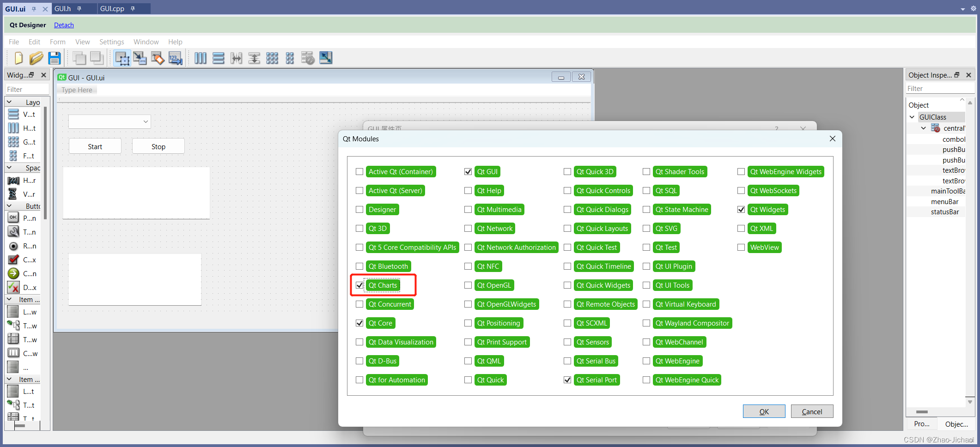Screen dimensions: 980x447
Task: Select the Edit Signals/Slots mode icon
Action: pos(140,58)
